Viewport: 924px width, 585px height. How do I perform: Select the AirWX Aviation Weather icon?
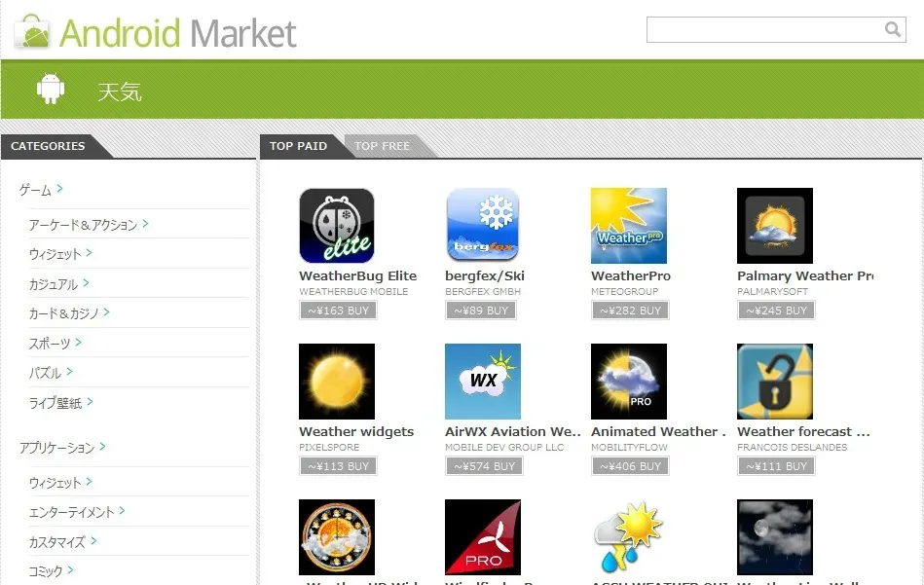click(483, 382)
